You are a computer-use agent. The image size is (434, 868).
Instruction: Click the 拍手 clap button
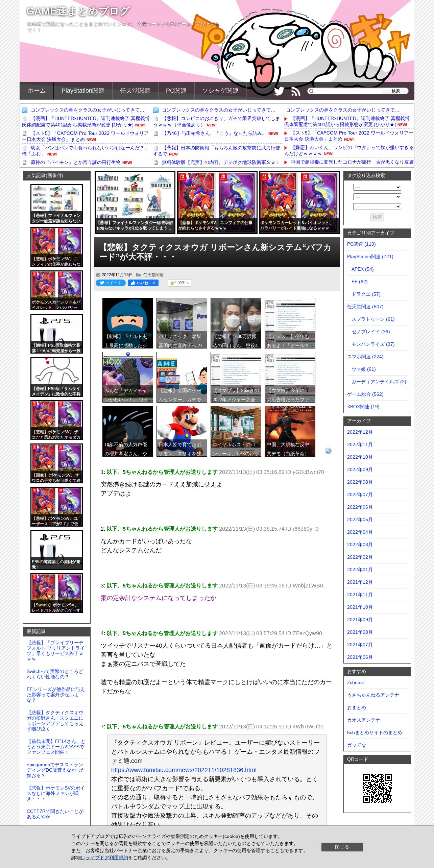pyautogui.click(x=179, y=283)
